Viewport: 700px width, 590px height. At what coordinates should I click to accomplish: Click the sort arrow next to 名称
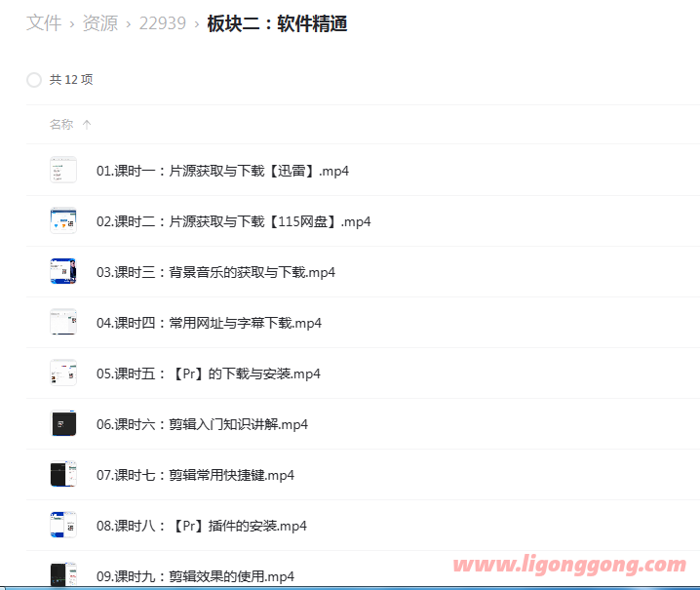pos(87,124)
